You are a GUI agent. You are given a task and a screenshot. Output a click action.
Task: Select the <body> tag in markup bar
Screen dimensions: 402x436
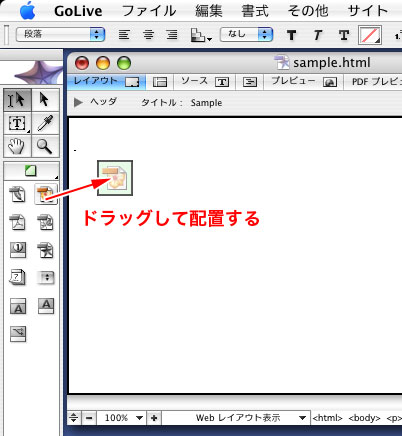coord(364,418)
